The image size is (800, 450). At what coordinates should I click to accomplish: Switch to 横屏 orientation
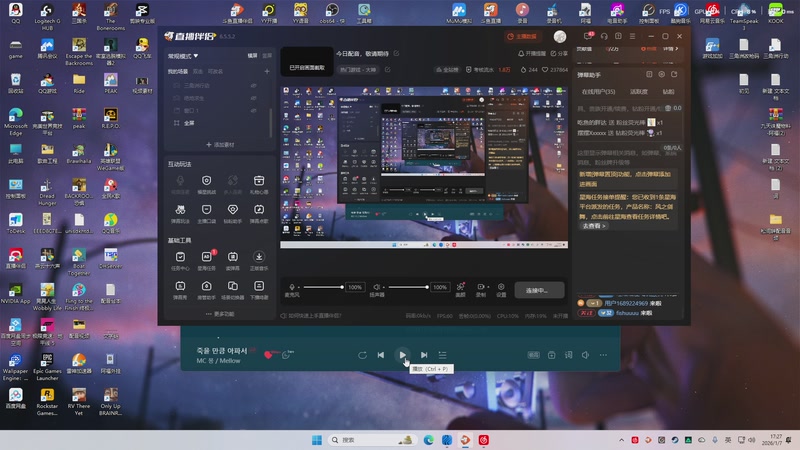(x=253, y=56)
